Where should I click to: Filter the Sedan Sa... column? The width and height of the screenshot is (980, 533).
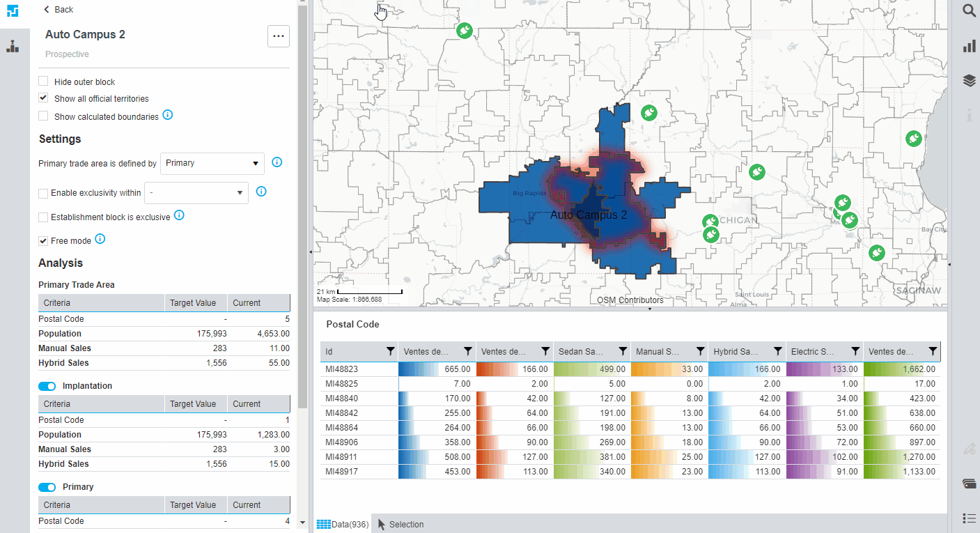coord(623,351)
